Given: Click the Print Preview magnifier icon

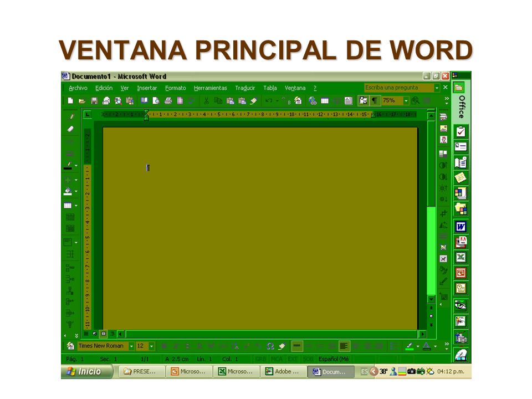Looking at the screenshot, I should 156,100.
